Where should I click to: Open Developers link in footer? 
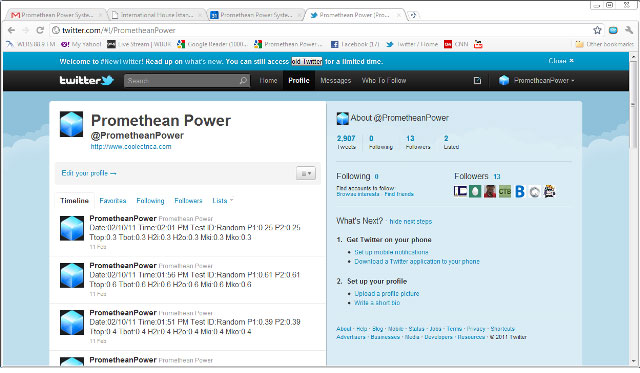(438, 337)
